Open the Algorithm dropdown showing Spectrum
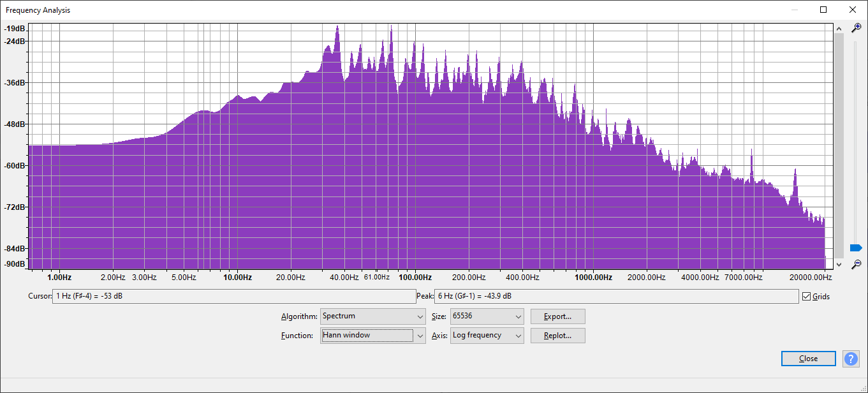This screenshot has height=393, width=868. coord(372,316)
